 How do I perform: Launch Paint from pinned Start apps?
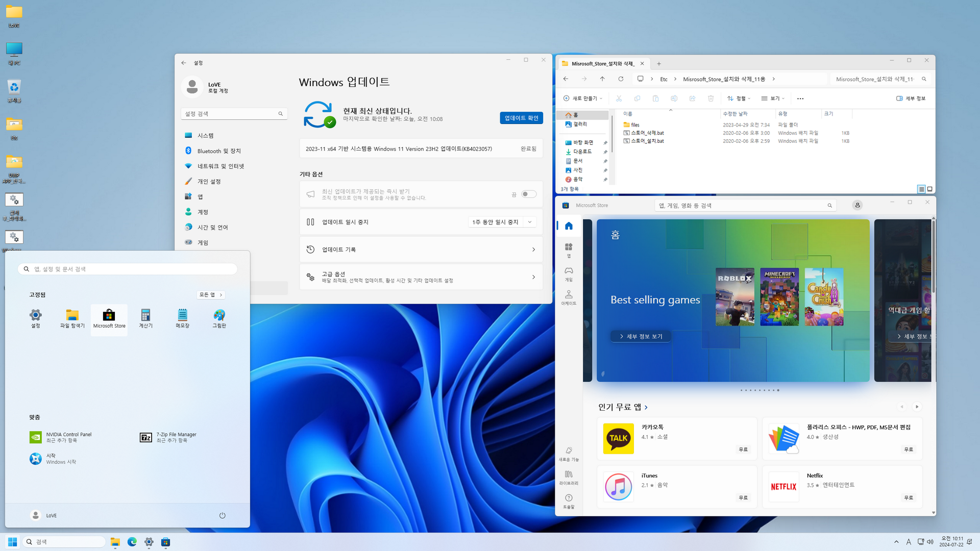219,318
